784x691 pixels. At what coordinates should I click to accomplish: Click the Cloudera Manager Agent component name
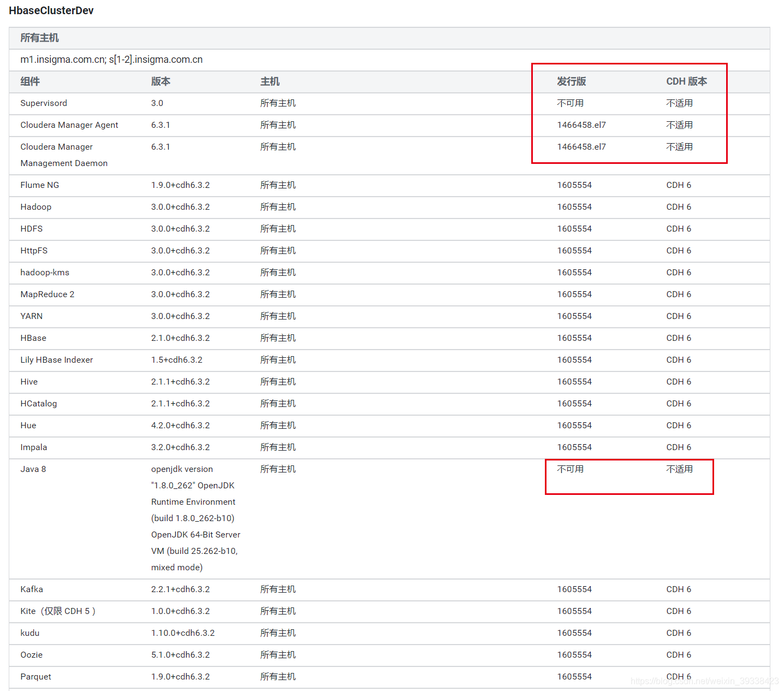coord(69,125)
